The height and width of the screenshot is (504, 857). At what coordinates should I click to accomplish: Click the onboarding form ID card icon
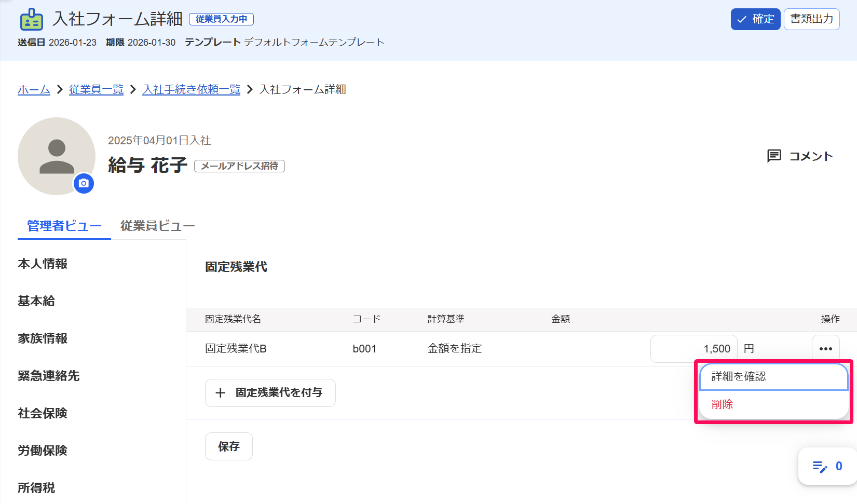[x=31, y=20]
